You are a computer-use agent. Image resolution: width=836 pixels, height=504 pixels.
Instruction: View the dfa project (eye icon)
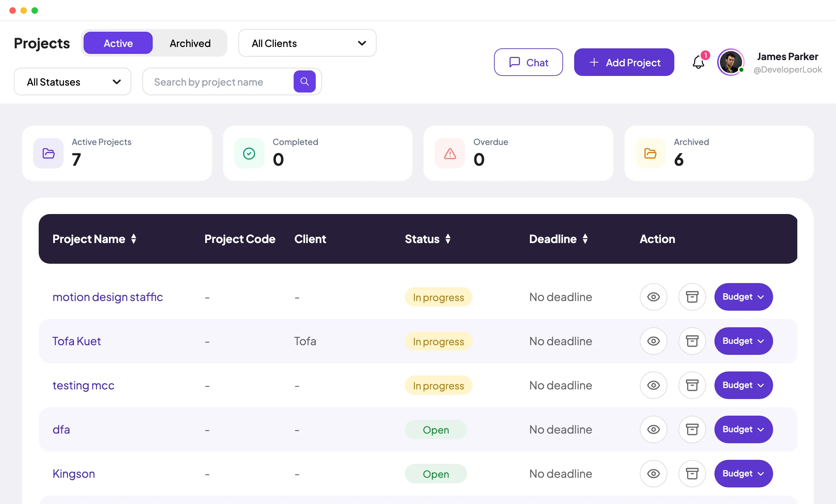pos(653,429)
